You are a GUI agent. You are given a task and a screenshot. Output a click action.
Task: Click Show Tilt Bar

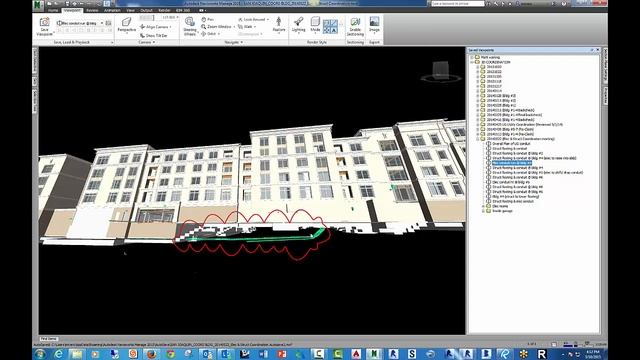pos(153,36)
